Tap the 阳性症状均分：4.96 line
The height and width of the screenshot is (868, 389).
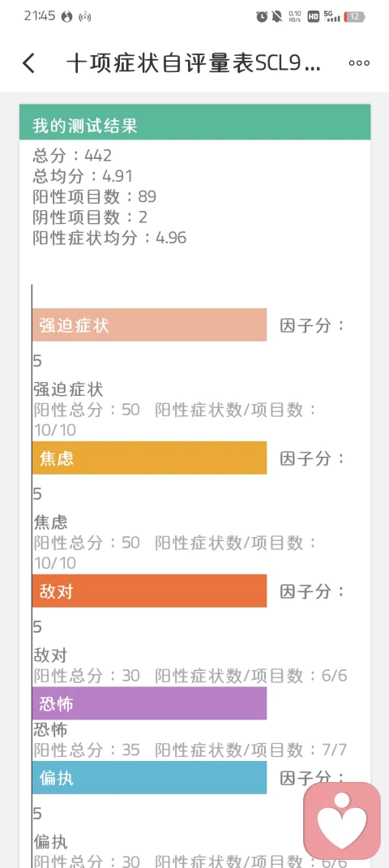[109, 238]
